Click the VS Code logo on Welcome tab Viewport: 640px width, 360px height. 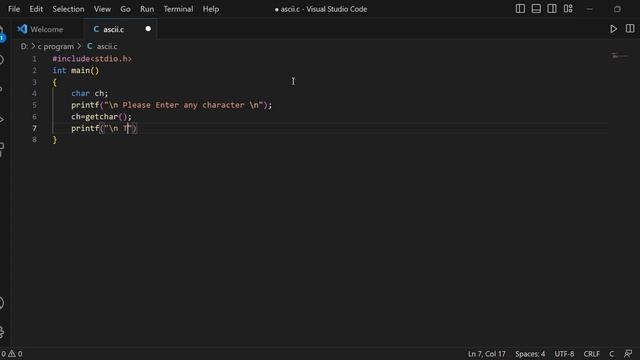pos(22,29)
